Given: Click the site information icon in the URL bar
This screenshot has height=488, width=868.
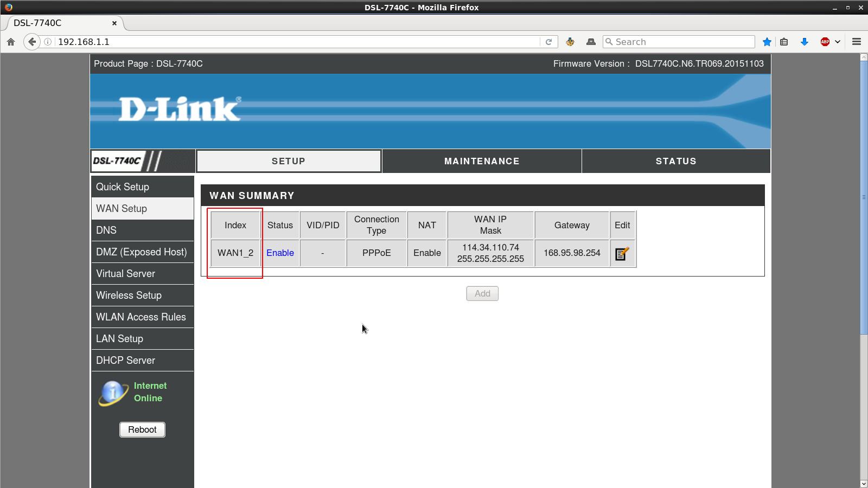Looking at the screenshot, I should pyautogui.click(x=48, y=42).
